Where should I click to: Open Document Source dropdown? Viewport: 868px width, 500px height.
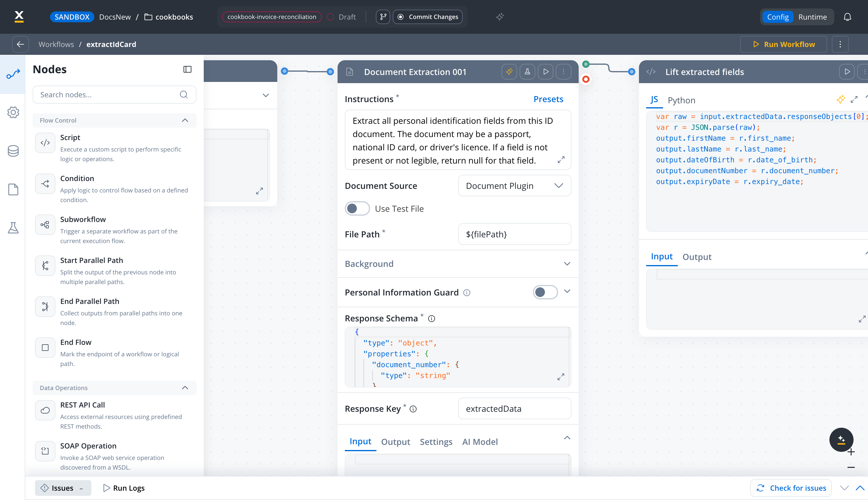pyautogui.click(x=514, y=186)
